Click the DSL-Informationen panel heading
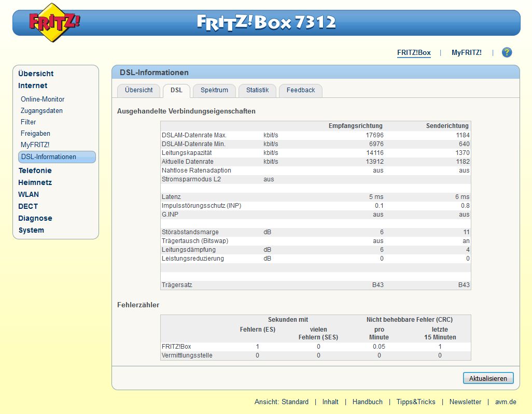 (x=154, y=73)
